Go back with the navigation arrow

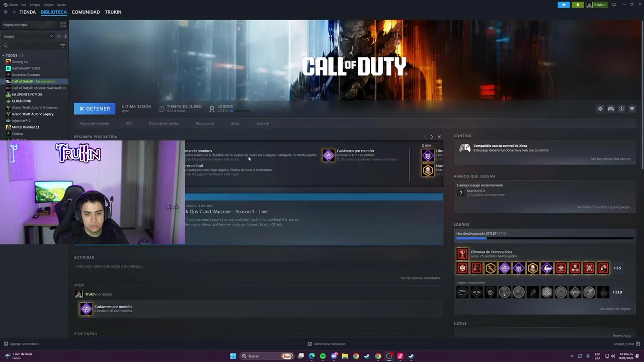[6, 12]
